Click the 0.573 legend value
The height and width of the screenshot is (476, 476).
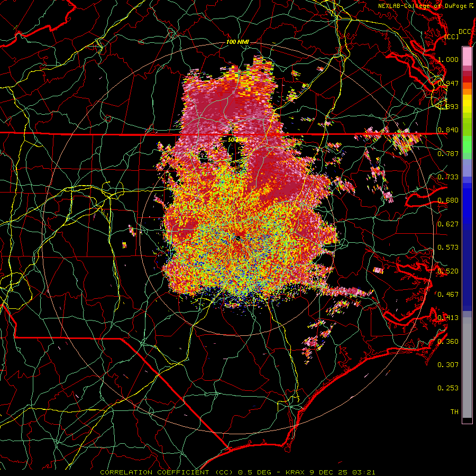[448, 248]
